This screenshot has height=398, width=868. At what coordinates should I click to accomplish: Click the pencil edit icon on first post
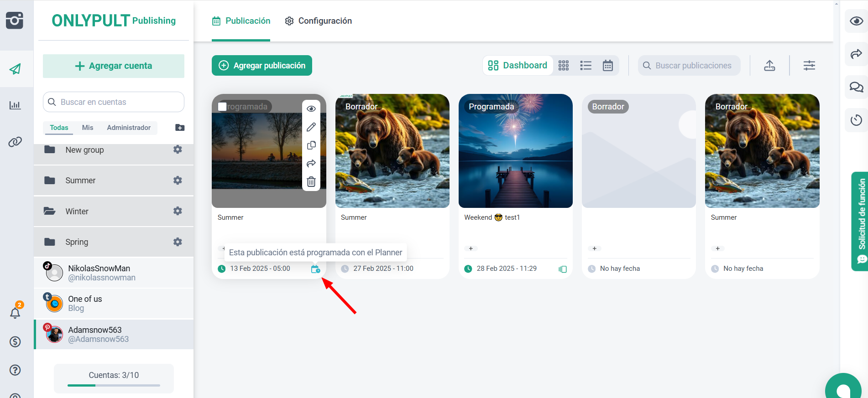311,127
